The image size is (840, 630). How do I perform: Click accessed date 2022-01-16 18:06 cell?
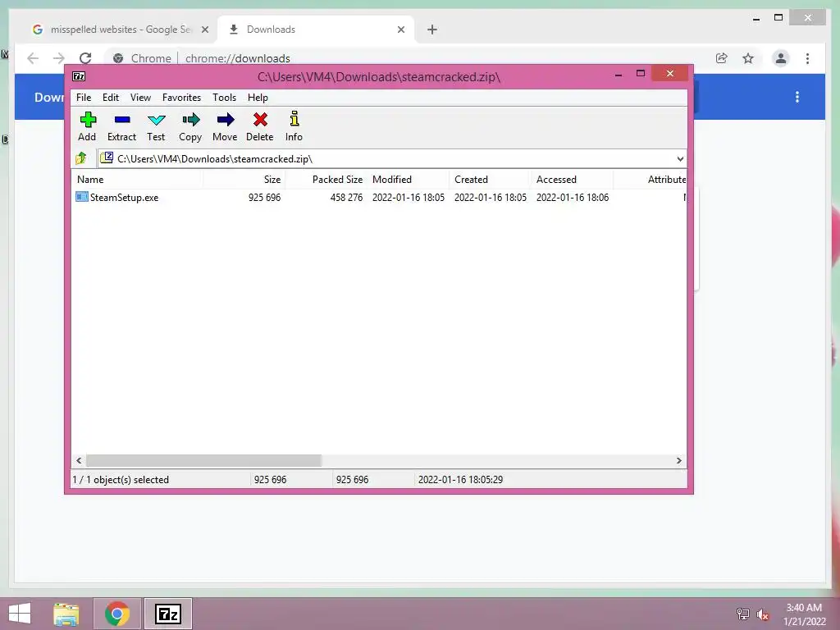coord(572,197)
